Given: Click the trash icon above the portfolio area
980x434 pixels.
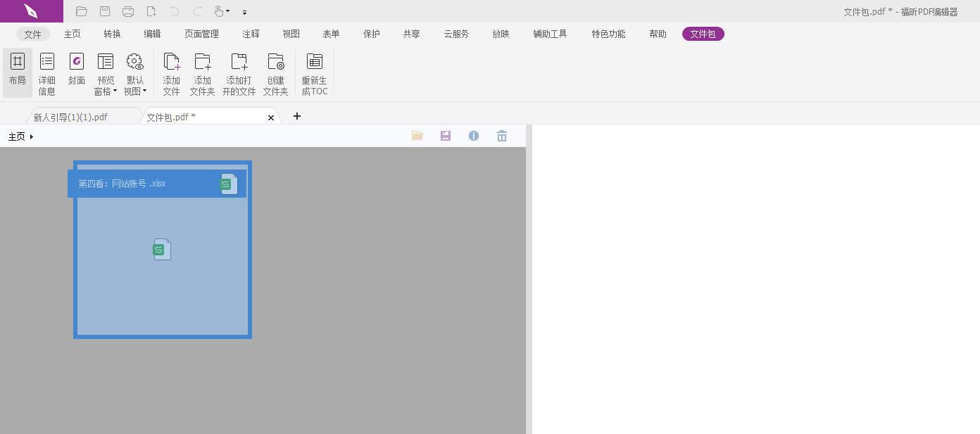Looking at the screenshot, I should point(501,136).
